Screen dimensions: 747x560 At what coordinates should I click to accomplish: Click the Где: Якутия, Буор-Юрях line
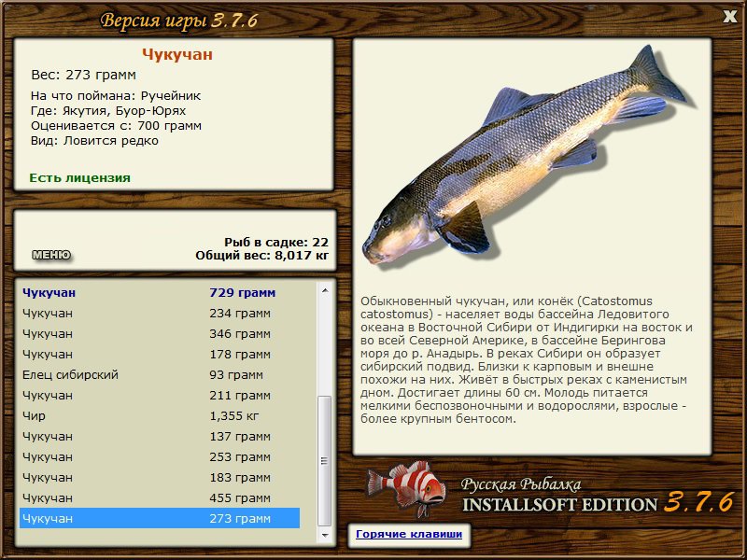pyautogui.click(x=108, y=111)
